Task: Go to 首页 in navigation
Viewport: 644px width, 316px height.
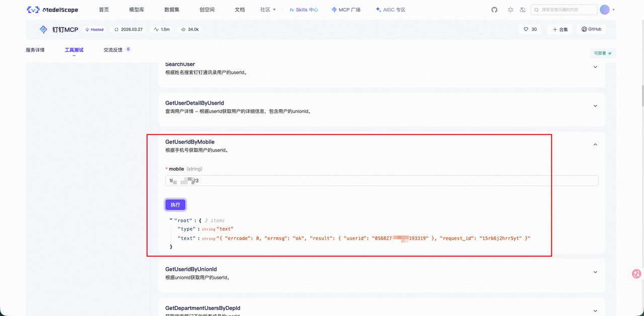Action: (x=104, y=10)
